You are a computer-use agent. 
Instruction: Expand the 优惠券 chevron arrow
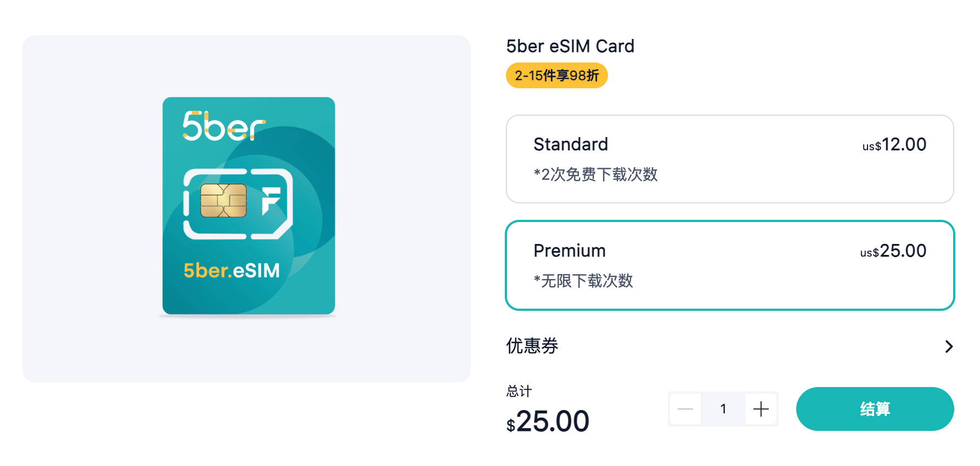pos(949,346)
